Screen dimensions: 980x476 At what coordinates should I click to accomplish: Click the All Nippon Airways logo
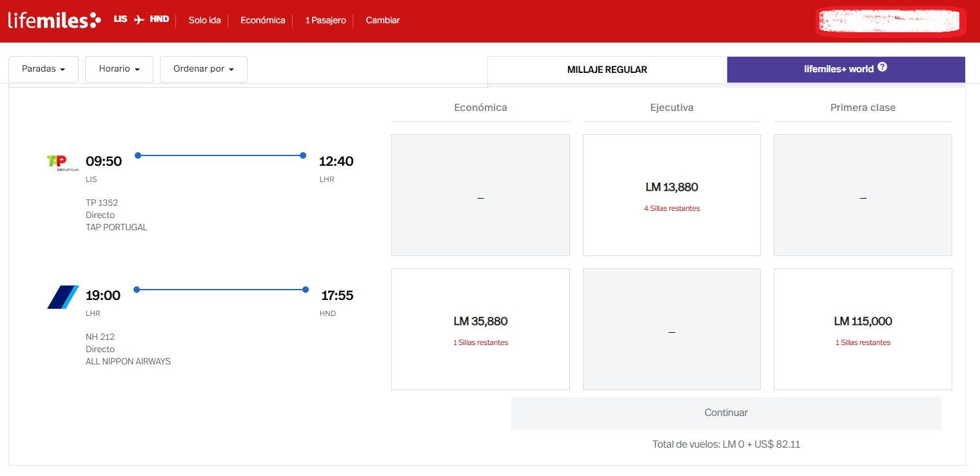[63, 297]
